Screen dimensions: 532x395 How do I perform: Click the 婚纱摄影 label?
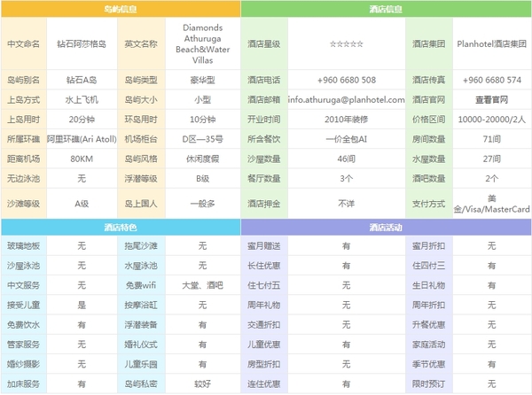(x=23, y=364)
